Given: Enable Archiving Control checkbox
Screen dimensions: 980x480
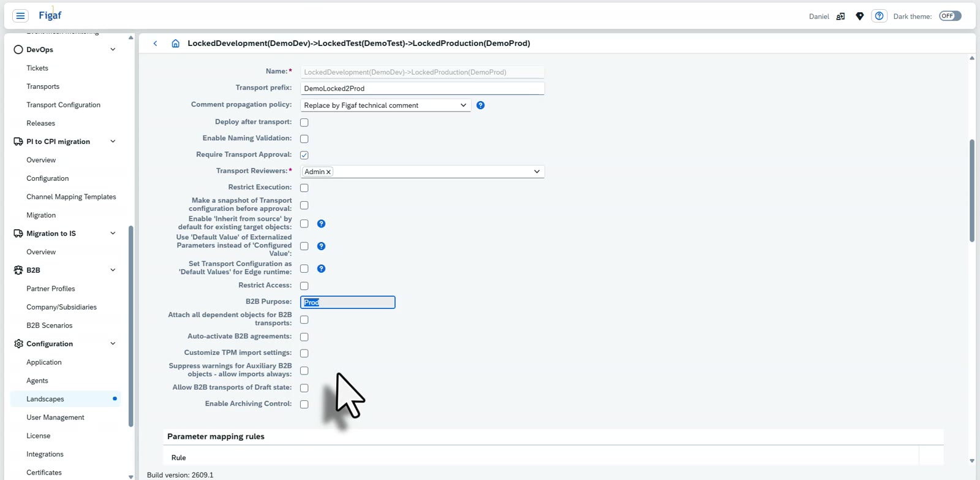Looking at the screenshot, I should coord(304,405).
